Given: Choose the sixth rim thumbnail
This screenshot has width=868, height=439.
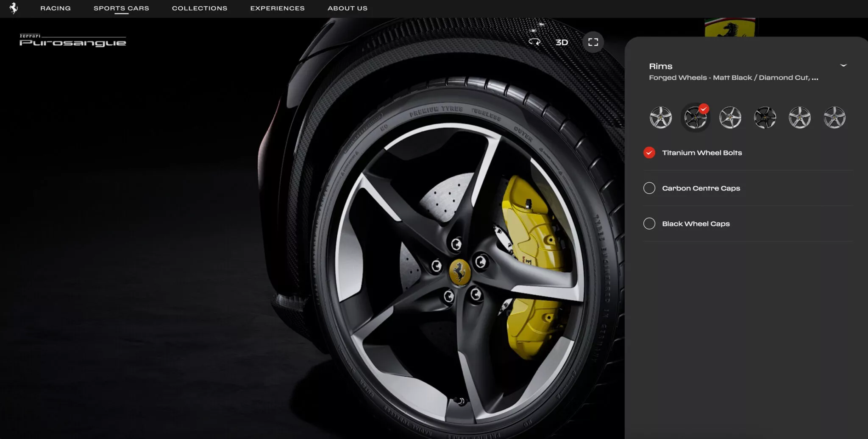Looking at the screenshot, I should point(835,117).
